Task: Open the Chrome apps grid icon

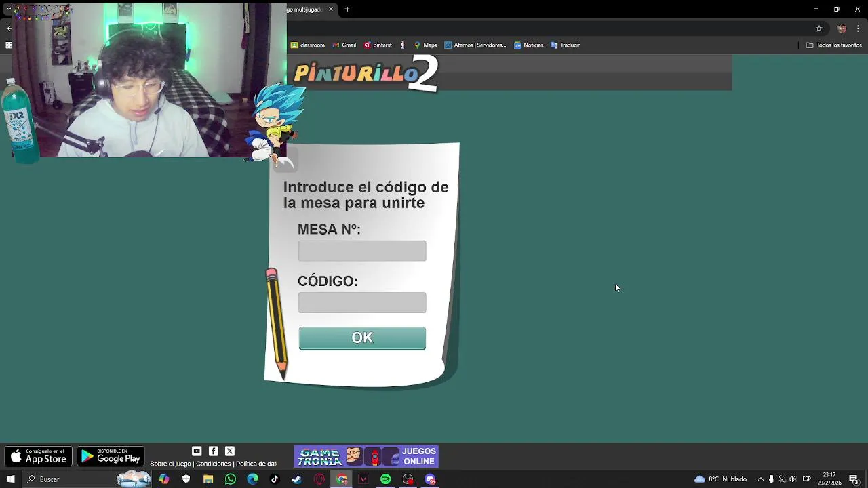Action: tap(8, 45)
